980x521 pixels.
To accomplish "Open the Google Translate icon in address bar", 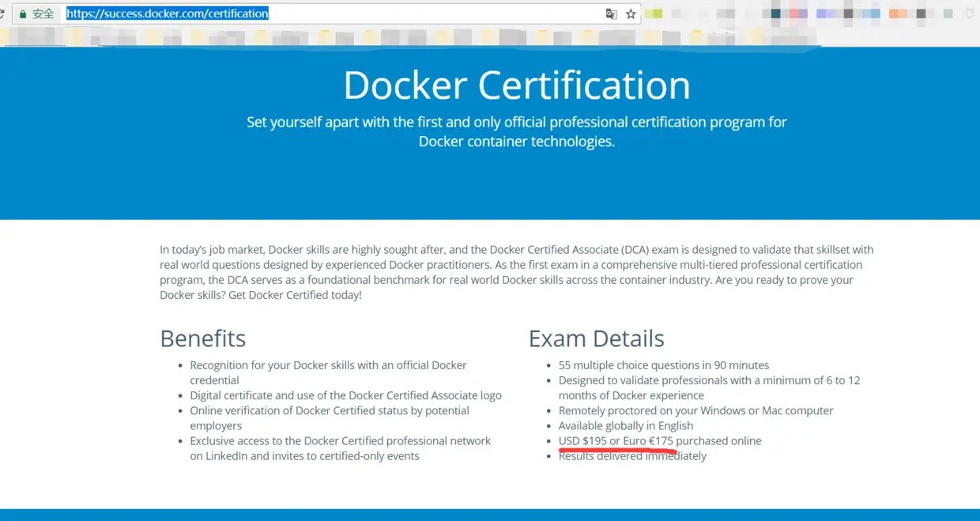I will tap(611, 14).
